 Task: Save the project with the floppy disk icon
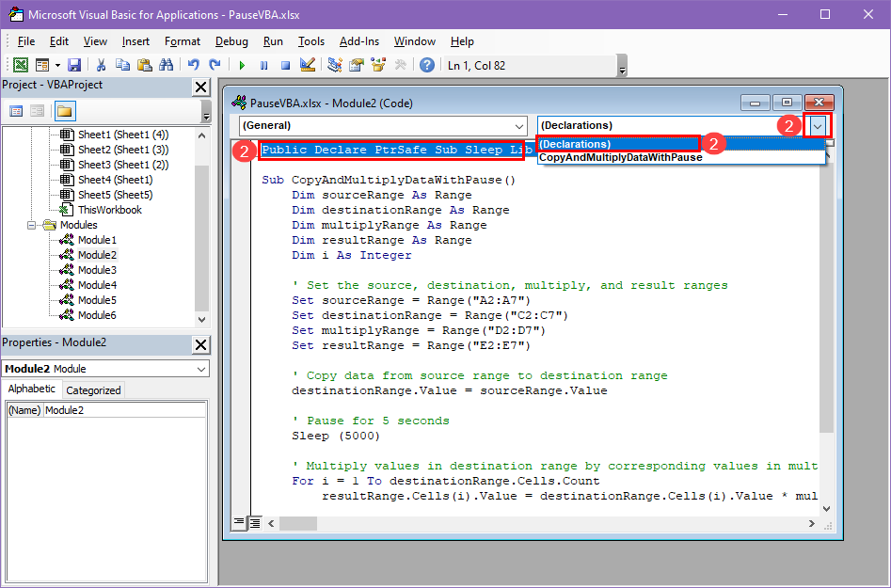click(74, 65)
